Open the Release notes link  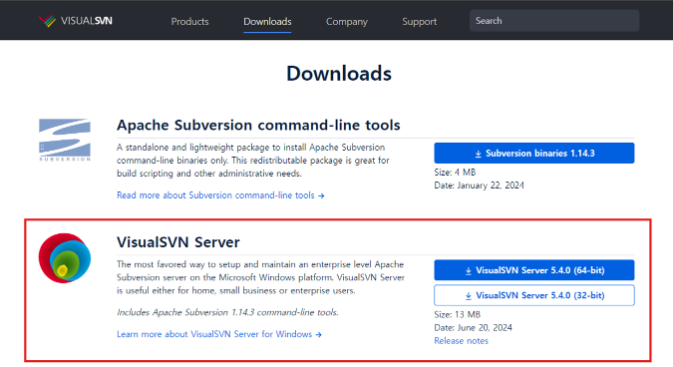[x=461, y=341]
